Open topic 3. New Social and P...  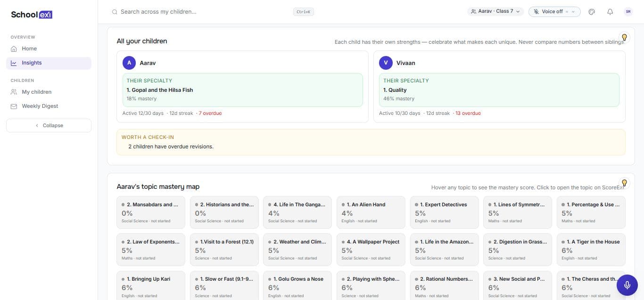pos(518,285)
